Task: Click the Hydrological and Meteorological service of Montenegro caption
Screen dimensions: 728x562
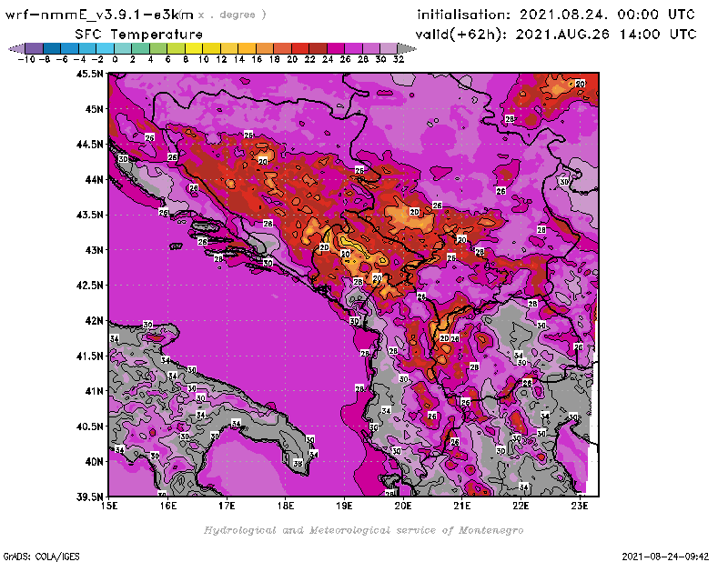Action: [363, 530]
